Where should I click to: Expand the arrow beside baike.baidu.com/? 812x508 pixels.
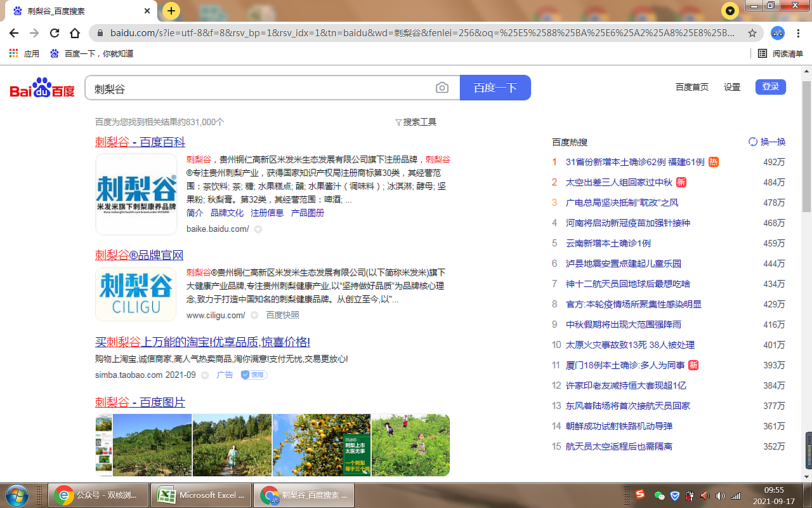pos(258,229)
